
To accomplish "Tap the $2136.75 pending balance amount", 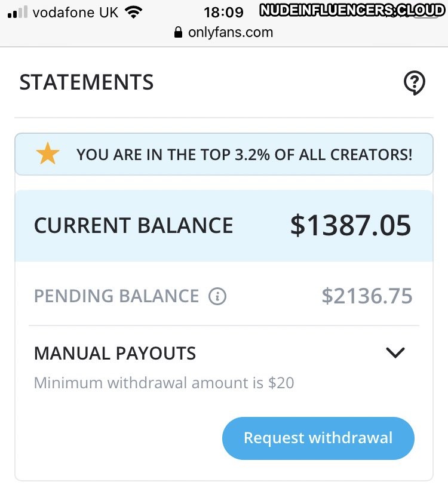I will (x=367, y=296).
